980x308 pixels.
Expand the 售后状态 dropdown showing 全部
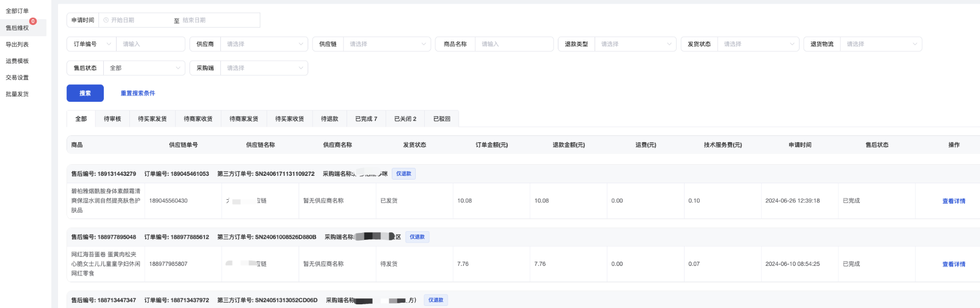(145, 68)
